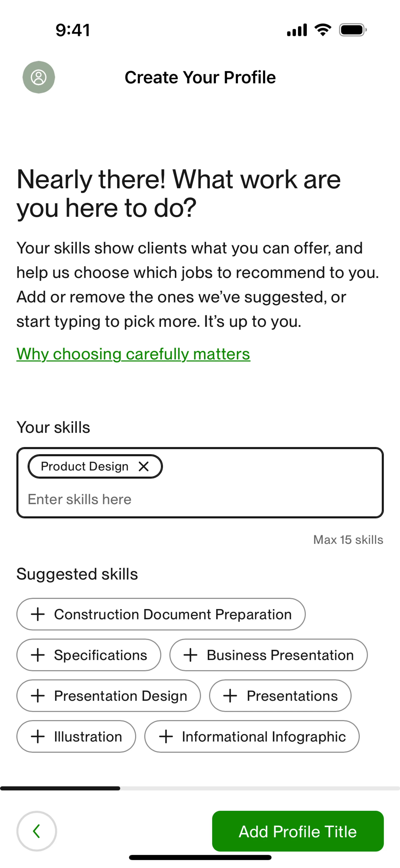The height and width of the screenshot is (868, 400).
Task: Open Why choosing carefully matters link
Action: pyautogui.click(x=133, y=354)
